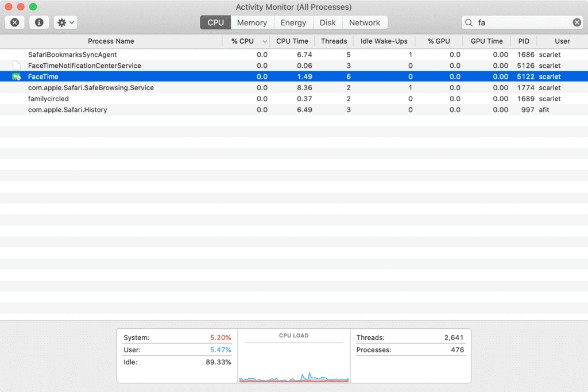
Task: Click the search field containing 'fa'
Action: 522,22
